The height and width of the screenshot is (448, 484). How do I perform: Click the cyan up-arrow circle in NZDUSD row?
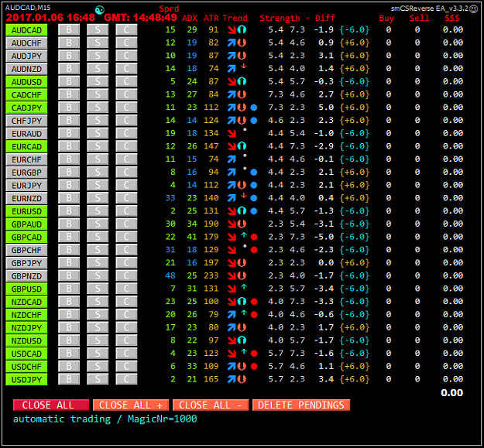click(242, 340)
